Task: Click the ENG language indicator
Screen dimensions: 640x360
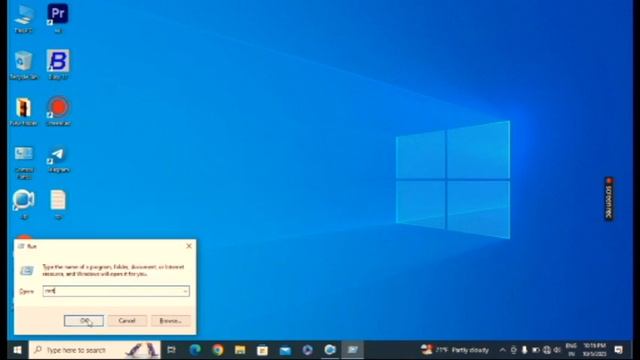Action: [571, 350]
